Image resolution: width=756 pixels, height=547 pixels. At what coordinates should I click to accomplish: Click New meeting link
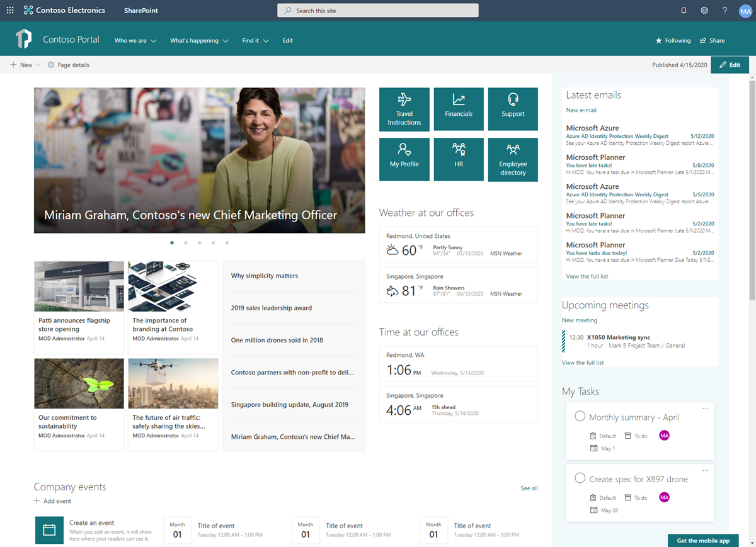(x=580, y=320)
